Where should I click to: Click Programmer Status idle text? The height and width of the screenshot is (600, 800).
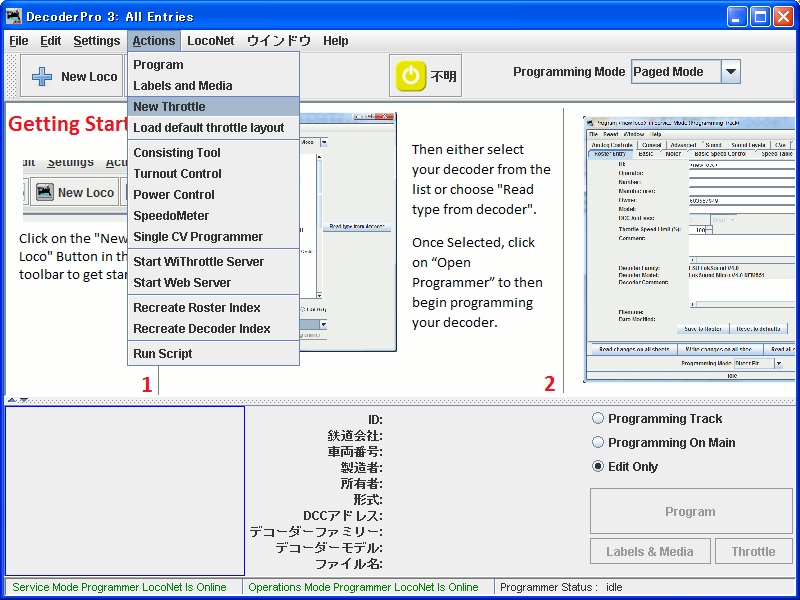coord(561,587)
